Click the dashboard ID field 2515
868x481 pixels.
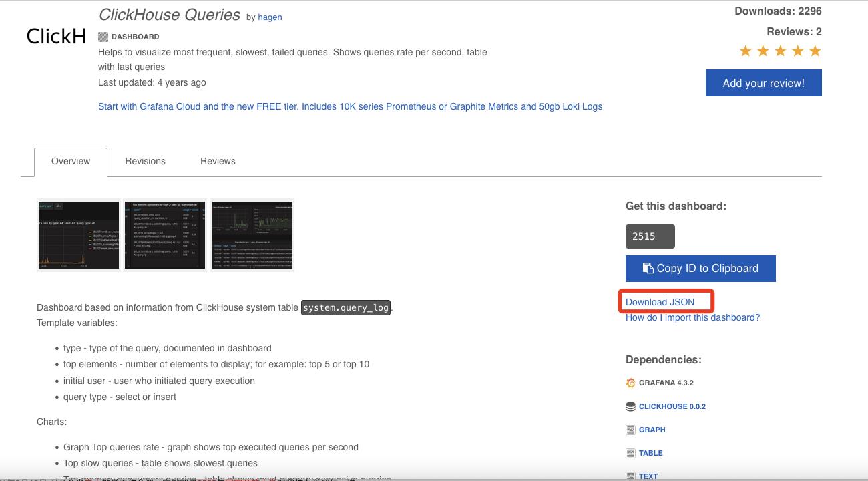[650, 236]
